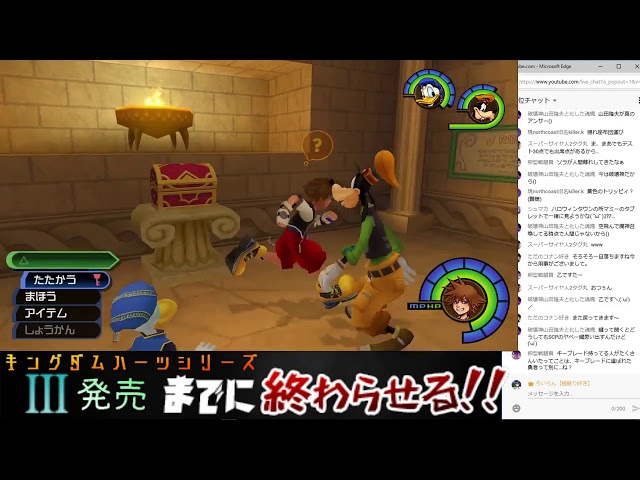The height and width of the screenshot is (480, 640).
Task: Click the key icon beside たたかう
Action: (97, 280)
